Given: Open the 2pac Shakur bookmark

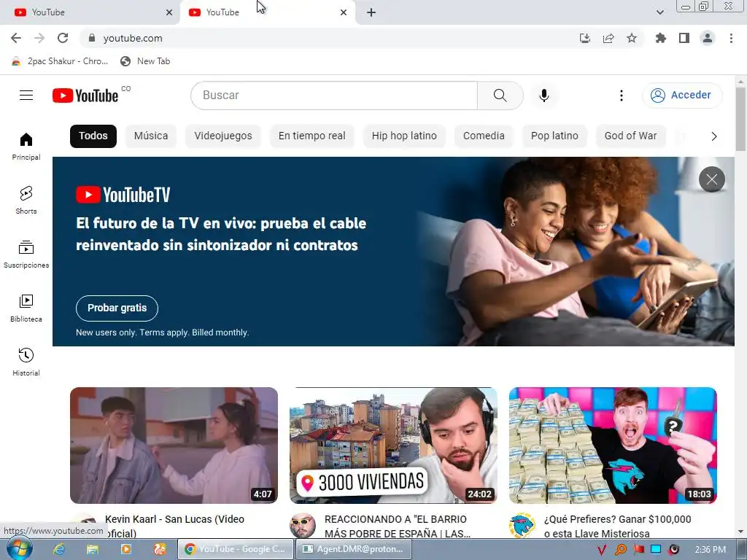Looking at the screenshot, I should (61, 61).
